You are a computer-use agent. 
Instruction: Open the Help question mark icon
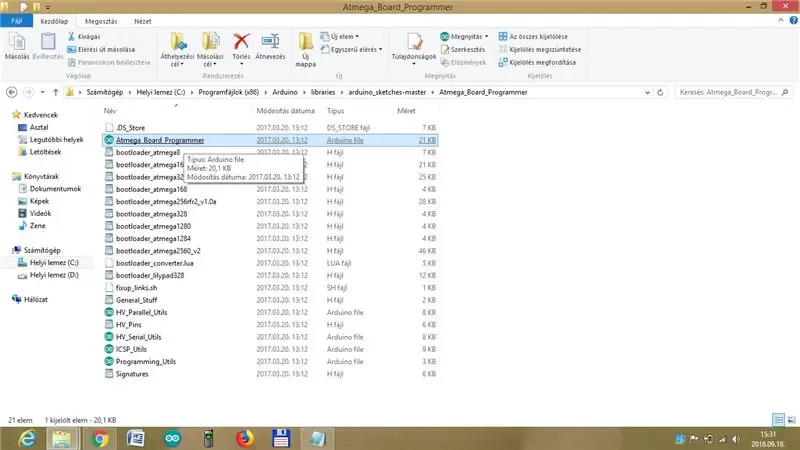pyautogui.click(x=793, y=20)
